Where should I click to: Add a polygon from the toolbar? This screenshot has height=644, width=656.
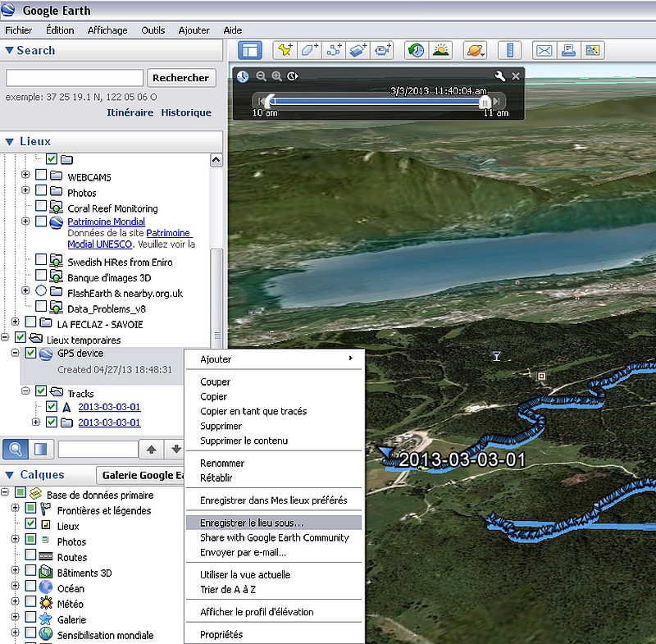309,51
